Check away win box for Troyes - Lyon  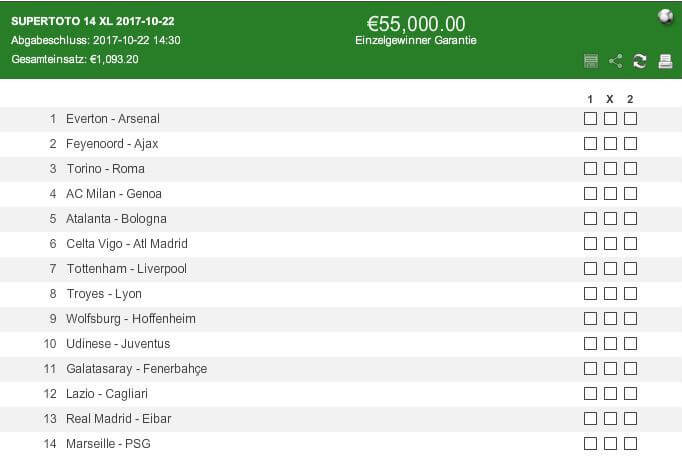pyautogui.click(x=630, y=293)
